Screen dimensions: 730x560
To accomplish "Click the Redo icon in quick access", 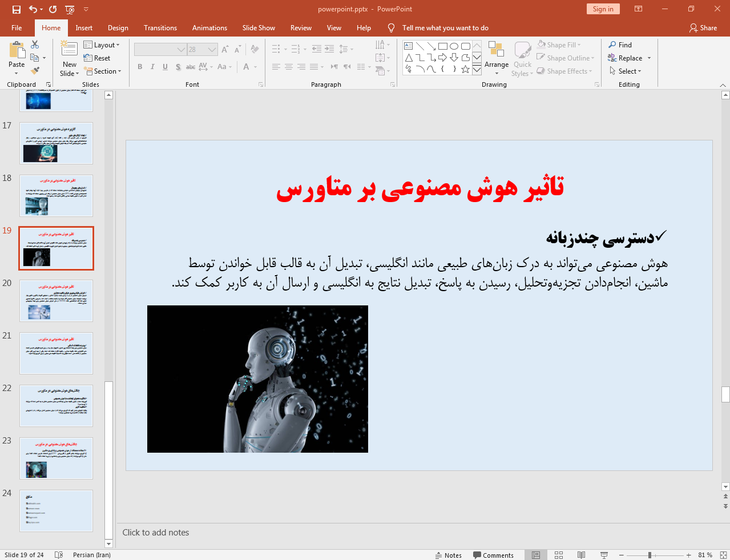I will (53, 9).
